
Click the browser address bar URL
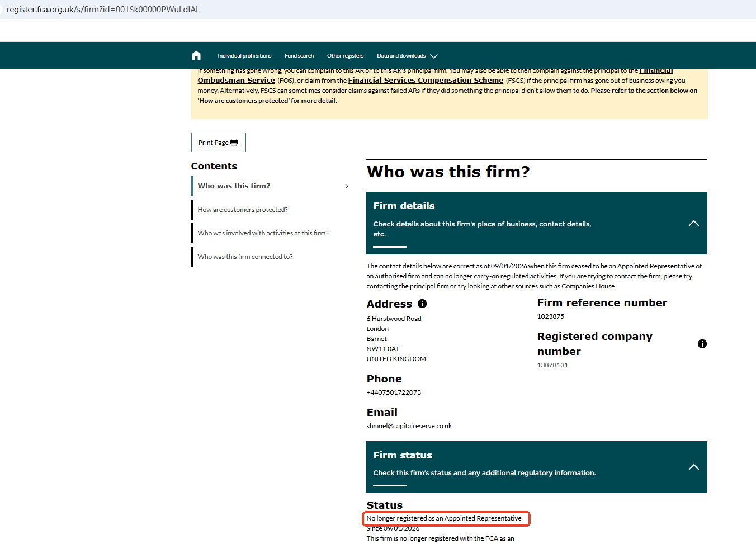[x=103, y=10]
